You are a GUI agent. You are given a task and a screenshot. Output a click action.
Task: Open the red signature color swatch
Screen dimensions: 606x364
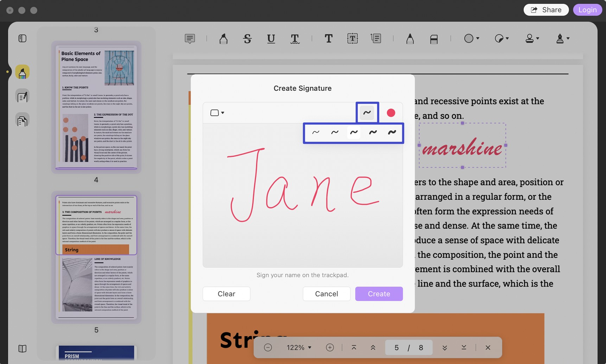[x=391, y=113]
